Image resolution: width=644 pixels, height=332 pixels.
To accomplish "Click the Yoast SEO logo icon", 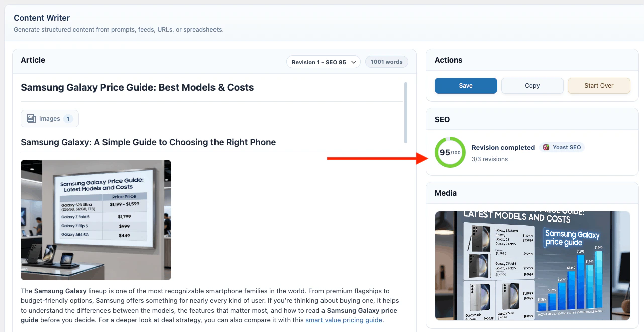I will click(546, 147).
